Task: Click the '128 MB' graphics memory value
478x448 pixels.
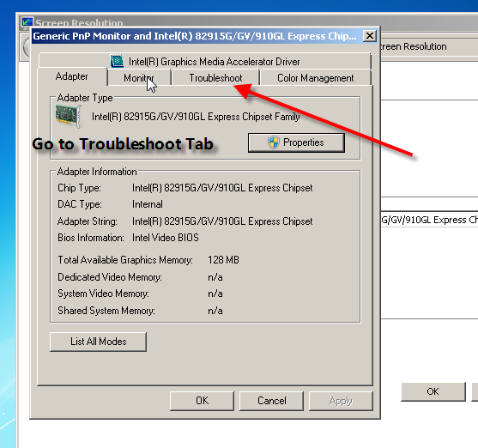Action: pyautogui.click(x=223, y=260)
